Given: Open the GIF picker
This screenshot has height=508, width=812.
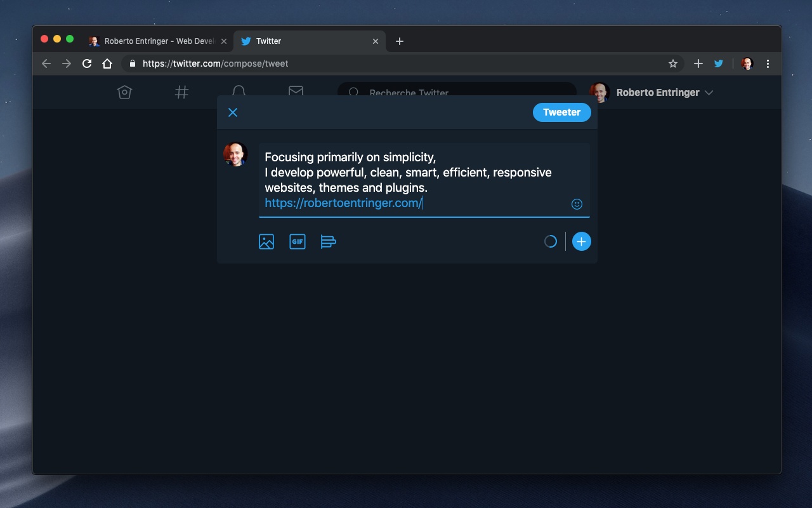Looking at the screenshot, I should [298, 242].
